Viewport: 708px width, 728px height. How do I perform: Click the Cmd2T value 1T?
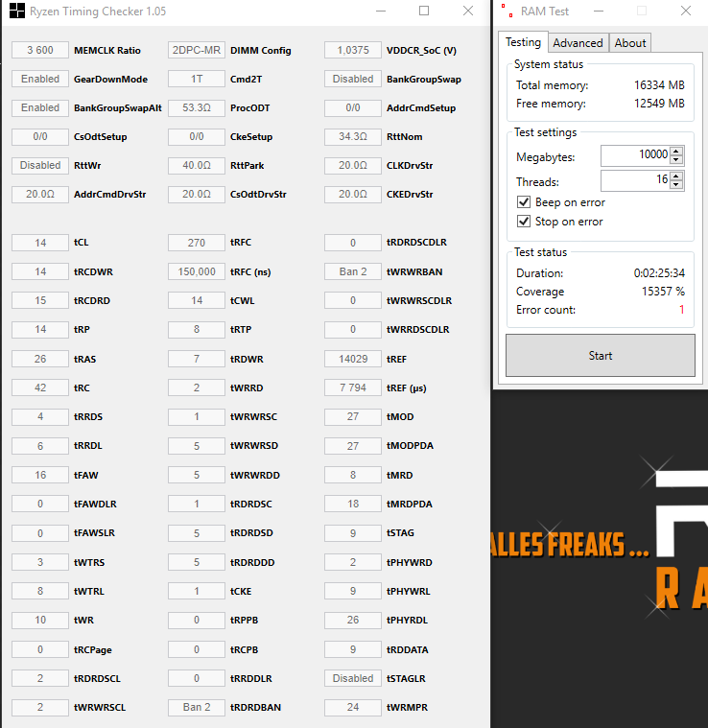click(197, 79)
